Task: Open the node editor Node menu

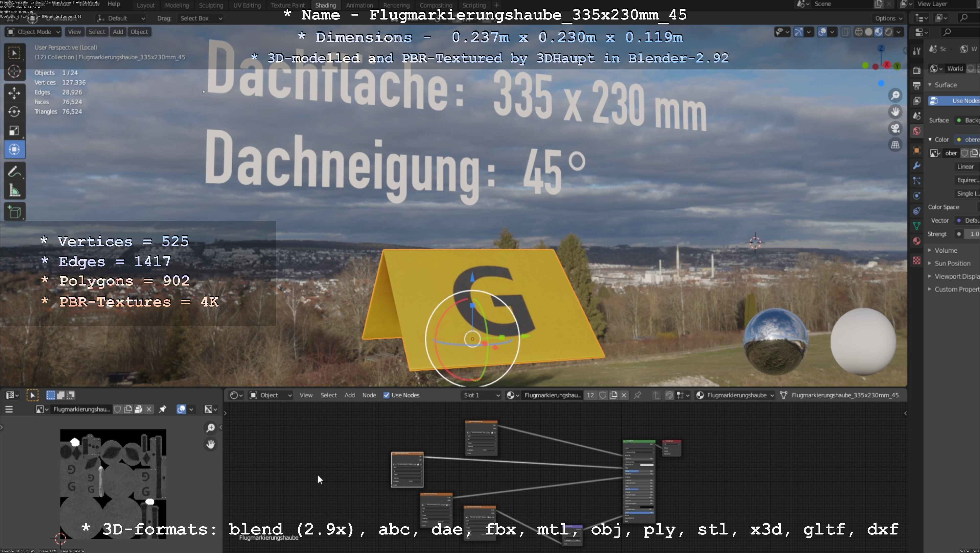Action: pyautogui.click(x=369, y=395)
